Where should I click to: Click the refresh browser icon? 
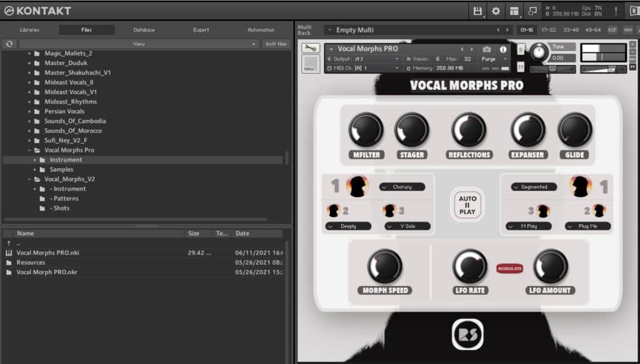(x=9, y=44)
